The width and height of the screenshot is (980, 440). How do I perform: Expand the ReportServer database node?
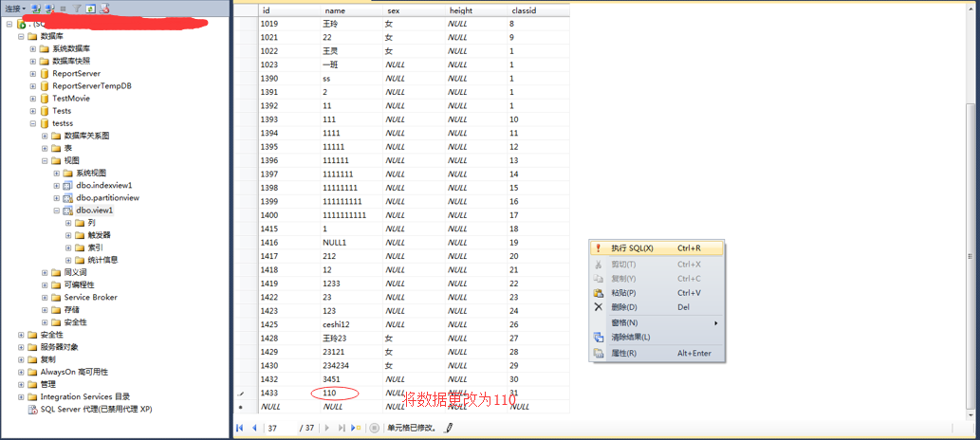point(33,74)
